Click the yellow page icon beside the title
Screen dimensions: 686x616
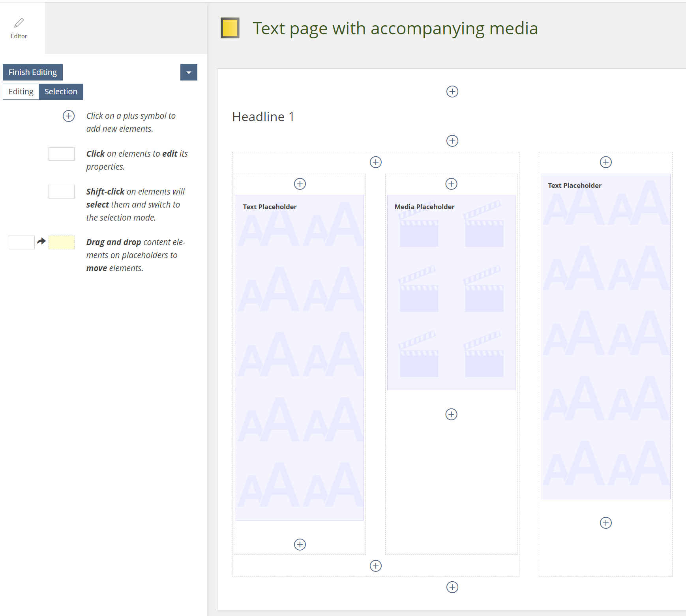point(230,28)
